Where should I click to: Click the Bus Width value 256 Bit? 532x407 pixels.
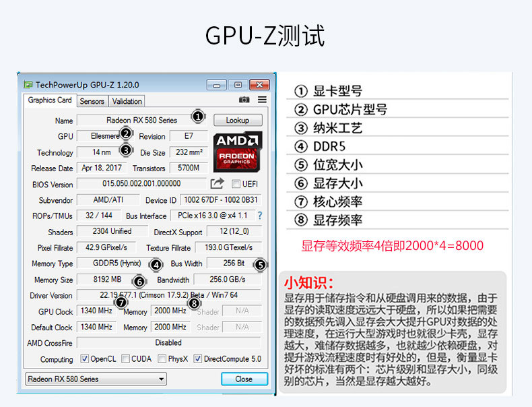[x=234, y=263]
